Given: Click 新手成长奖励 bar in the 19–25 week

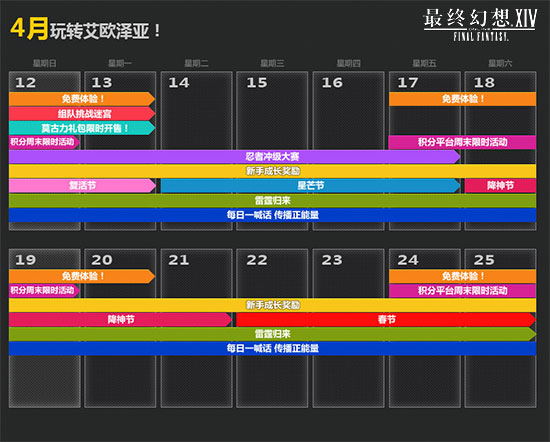Looking at the screenshot, I should [x=273, y=305].
